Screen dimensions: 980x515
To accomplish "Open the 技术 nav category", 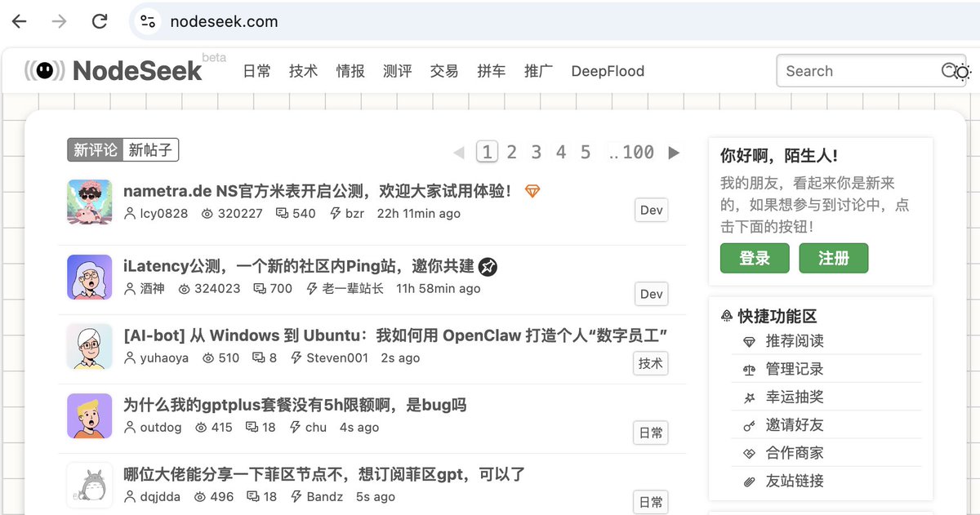I will point(304,71).
